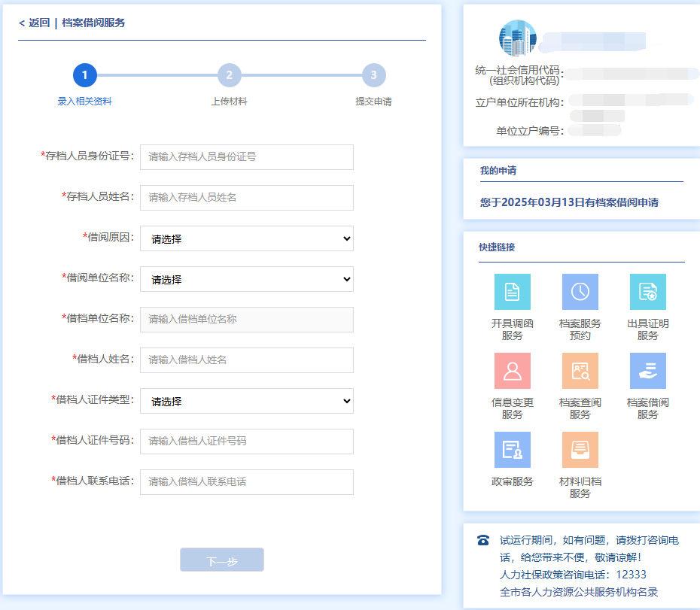
Task: Click the 存档人员身份证号 input field
Action: (x=247, y=157)
